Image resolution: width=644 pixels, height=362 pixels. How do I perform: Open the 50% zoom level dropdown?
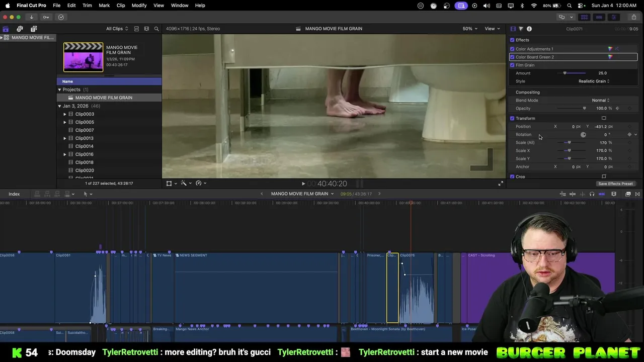pyautogui.click(x=470, y=29)
